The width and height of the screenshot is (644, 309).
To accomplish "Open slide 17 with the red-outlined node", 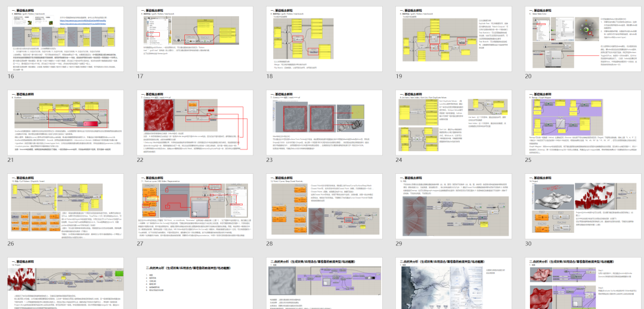I will click(193, 35).
